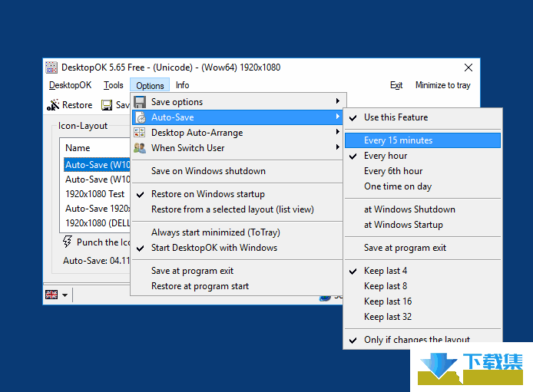Toggle Always start minimized (ToTray)
The height and width of the screenshot is (392, 533).
tap(237, 232)
